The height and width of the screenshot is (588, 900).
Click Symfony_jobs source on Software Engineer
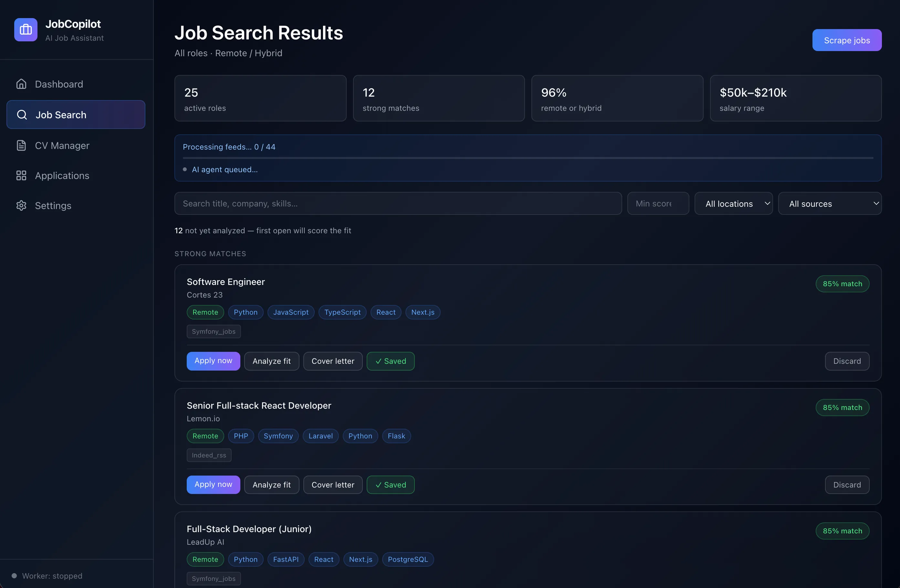tap(214, 331)
